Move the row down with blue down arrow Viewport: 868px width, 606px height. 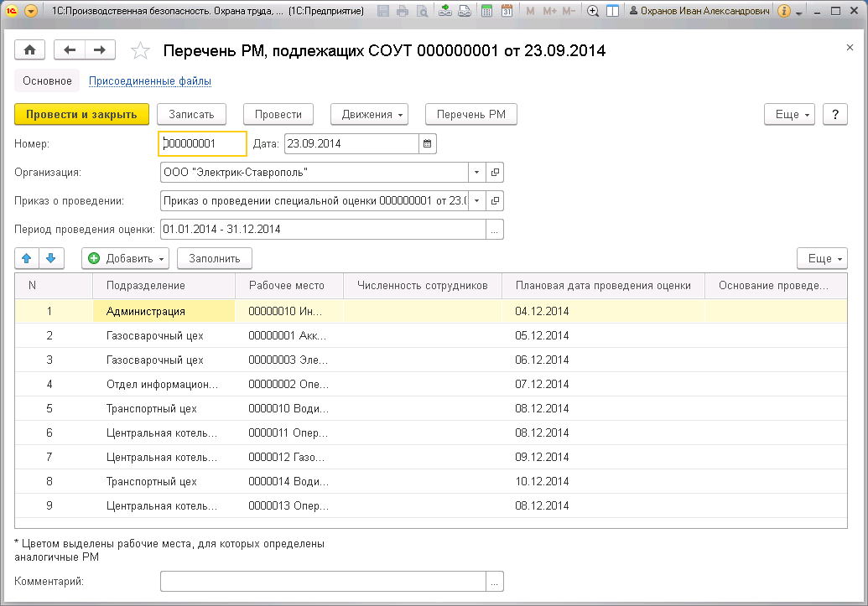click(51, 258)
